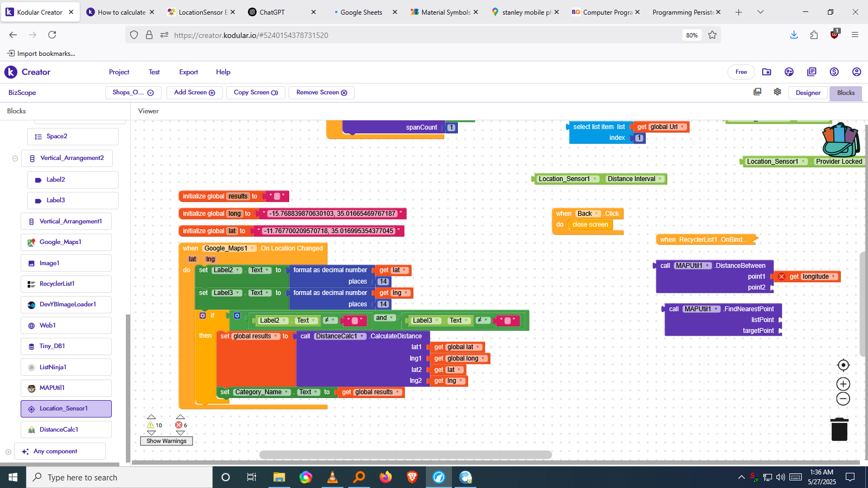Zoom out of the blocks workspace
This screenshot has width=868, height=488.
[x=843, y=399]
